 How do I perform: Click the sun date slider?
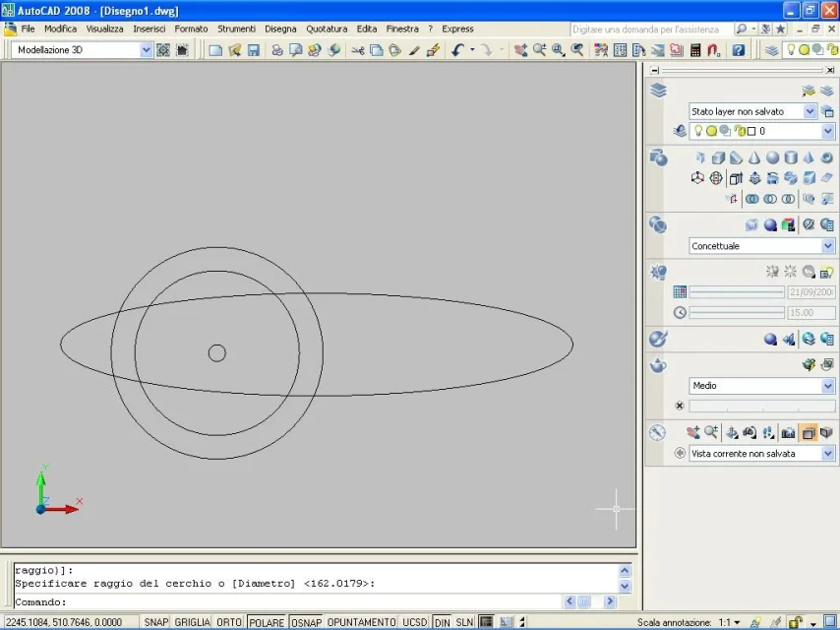737,292
